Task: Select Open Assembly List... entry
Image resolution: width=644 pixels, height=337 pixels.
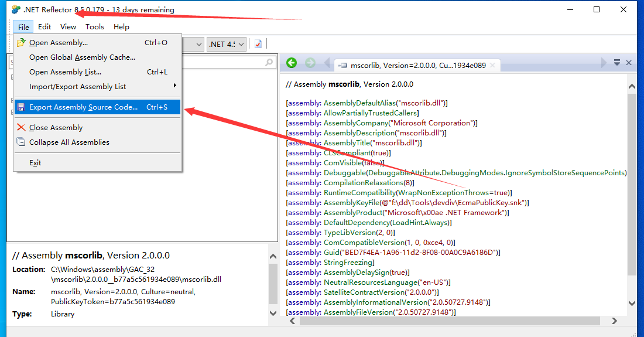Action: [97, 72]
